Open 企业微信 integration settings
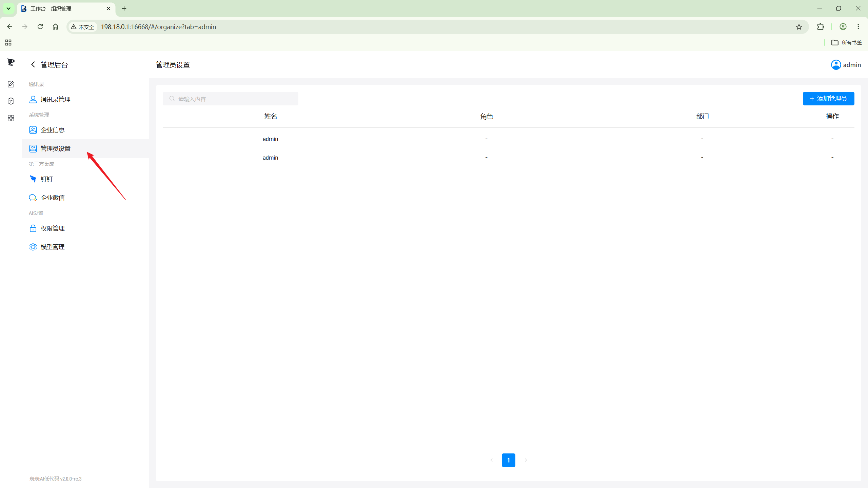Image resolution: width=868 pixels, height=488 pixels. click(85, 198)
